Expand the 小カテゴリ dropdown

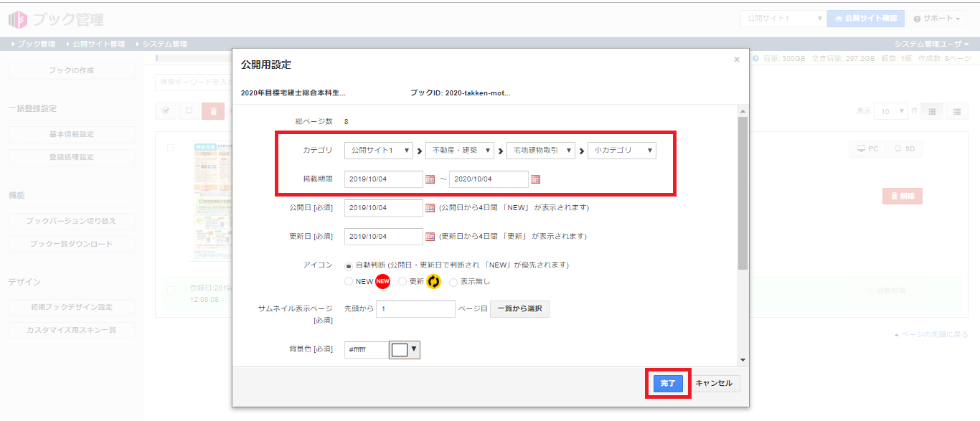pos(621,151)
